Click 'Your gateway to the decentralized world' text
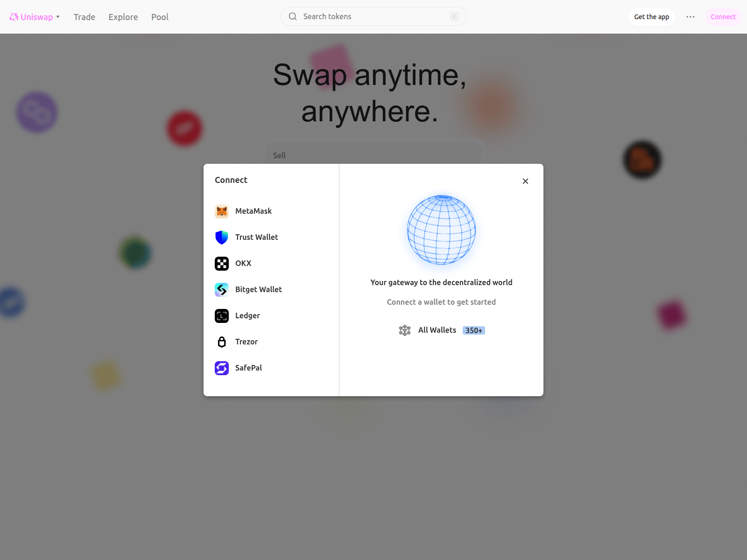747x560 pixels. pos(441,282)
